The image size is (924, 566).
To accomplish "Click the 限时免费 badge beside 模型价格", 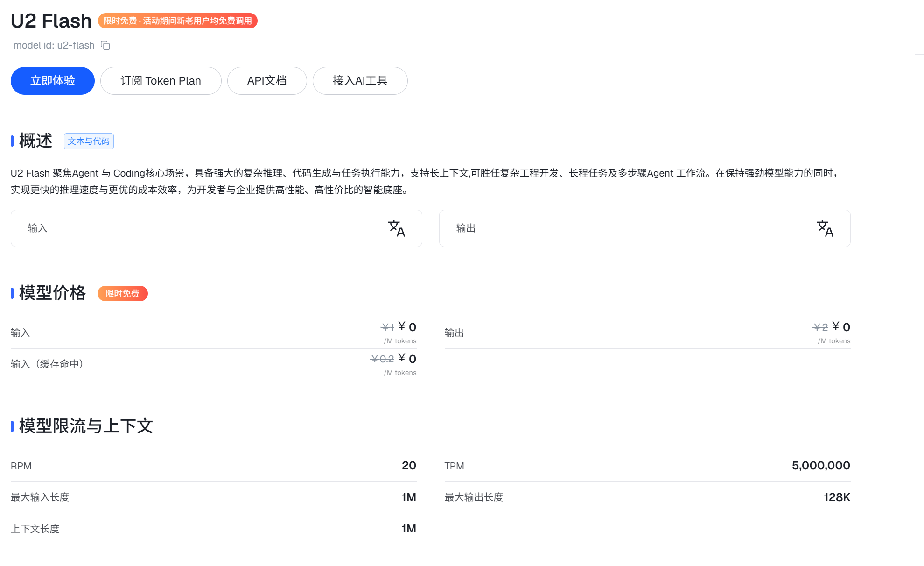I will click(123, 293).
